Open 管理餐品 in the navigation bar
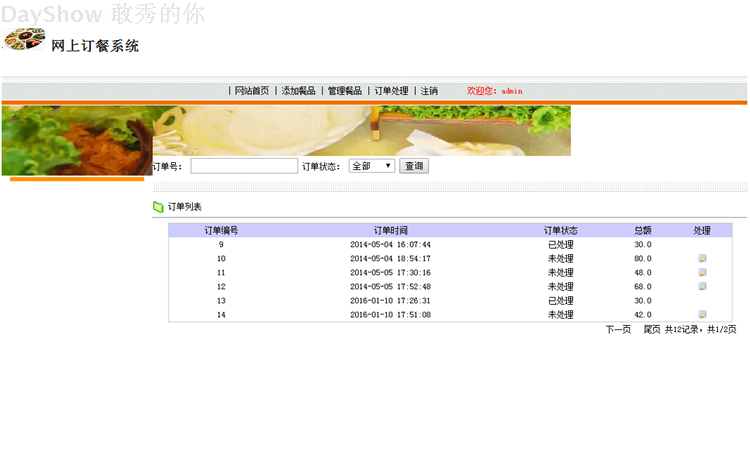Image resolution: width=750 pixels, height=466 pixels. (344, 91)
